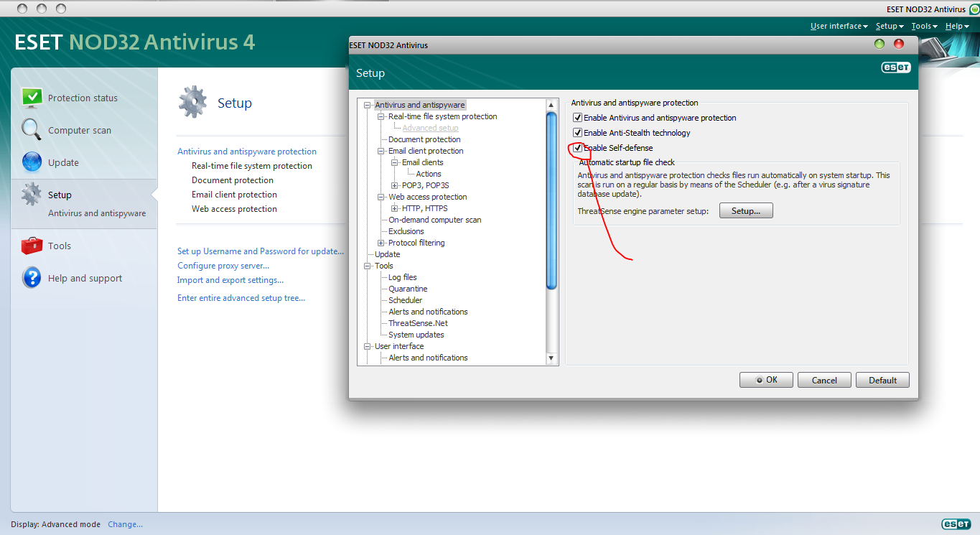
Task: Toggle Enable Antivirus and antispyware protection
Action: pos(577,118)
